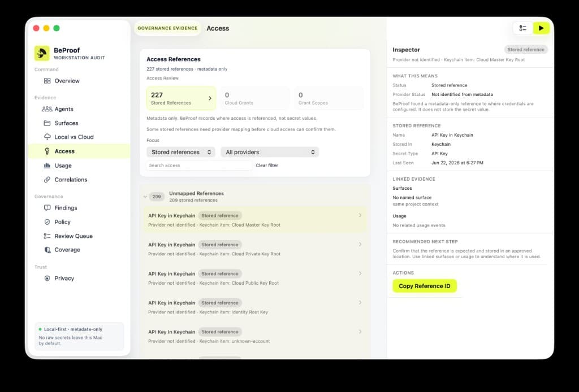The width and height of the screenshot is (579, 392).
Task: Click the Local vs Cloud icon
Action: coord(47,137)
